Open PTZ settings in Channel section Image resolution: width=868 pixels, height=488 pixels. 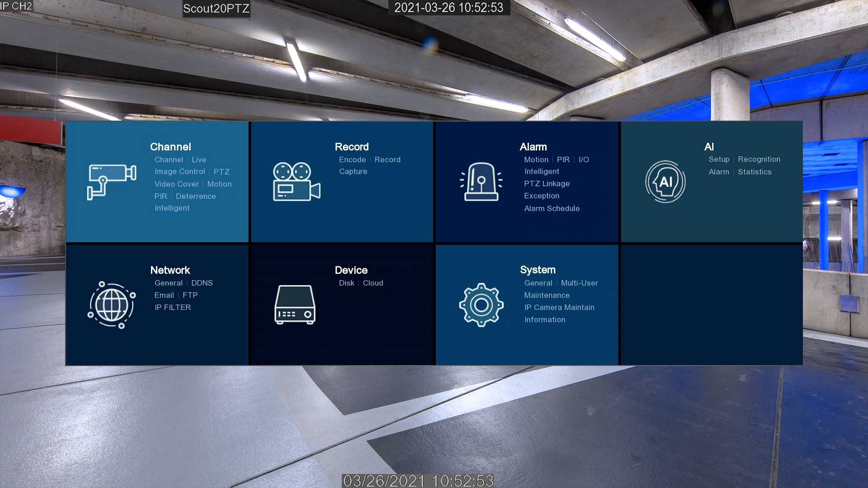tap(222, 172)
